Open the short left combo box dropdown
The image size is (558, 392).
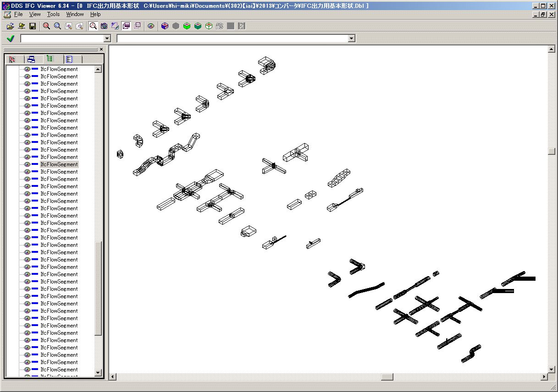click(107, 39)
